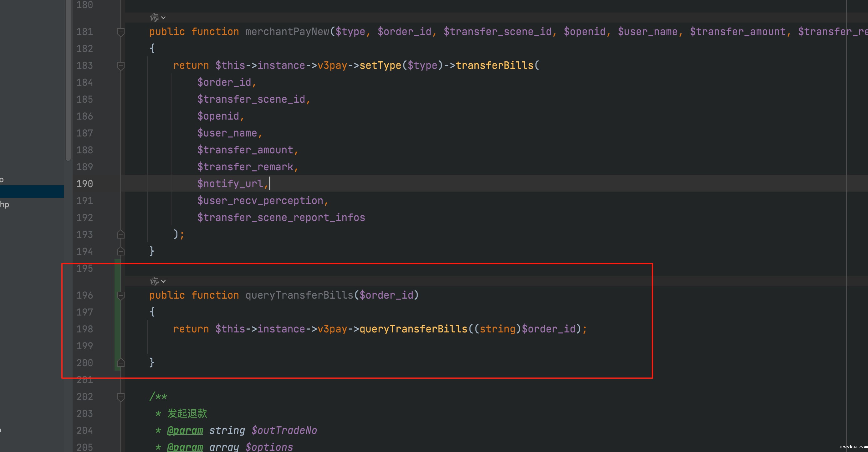Viewport: 868px width, 452px height.
Task: Click the left panel vertical scrollbar
Action: tap(68, 81)
